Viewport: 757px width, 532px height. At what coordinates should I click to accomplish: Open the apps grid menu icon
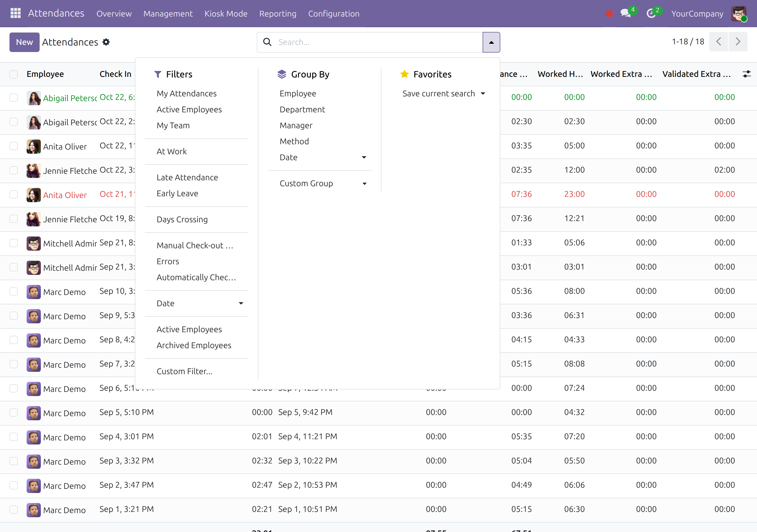15,13
